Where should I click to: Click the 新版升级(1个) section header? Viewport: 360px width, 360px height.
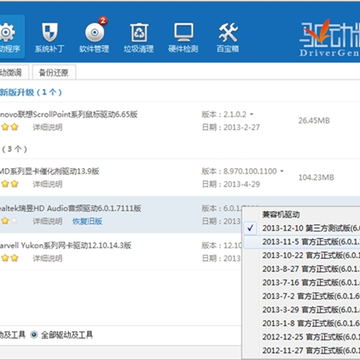pyautogui.click(x=31, y=92)
